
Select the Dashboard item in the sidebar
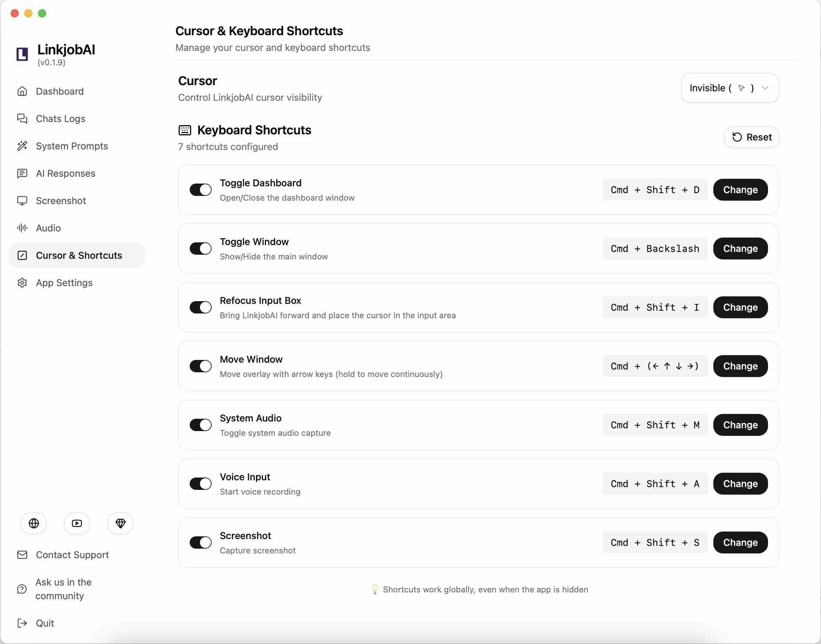pyautogui.click(x=59, y=91)
